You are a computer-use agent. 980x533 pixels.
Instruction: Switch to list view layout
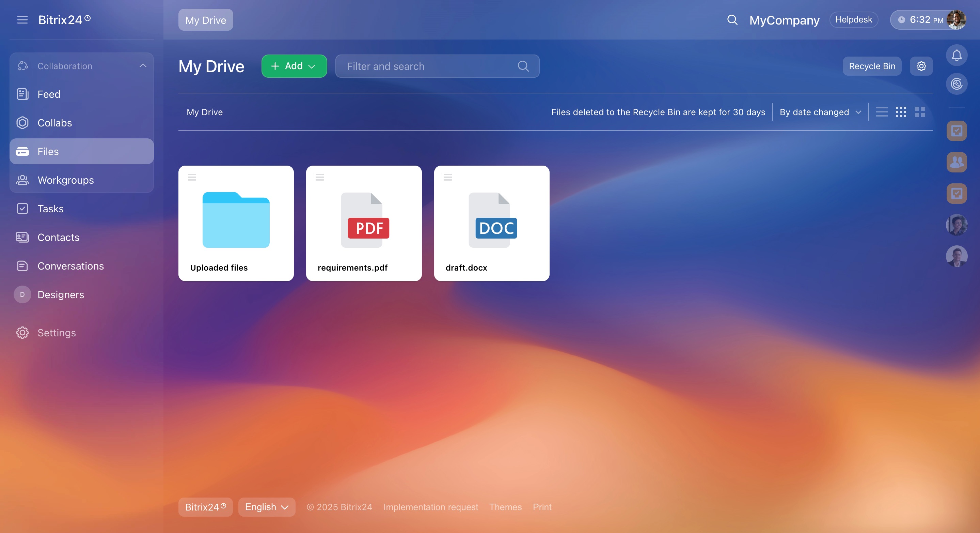coord(882,112)
